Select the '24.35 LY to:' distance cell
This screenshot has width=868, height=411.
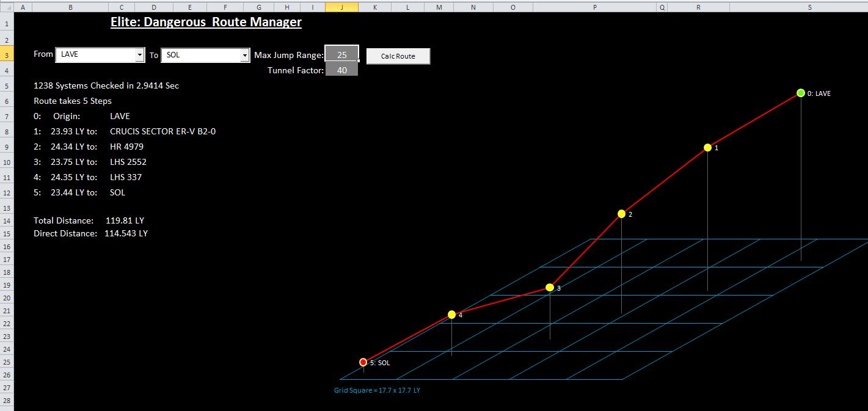[74, 177]
